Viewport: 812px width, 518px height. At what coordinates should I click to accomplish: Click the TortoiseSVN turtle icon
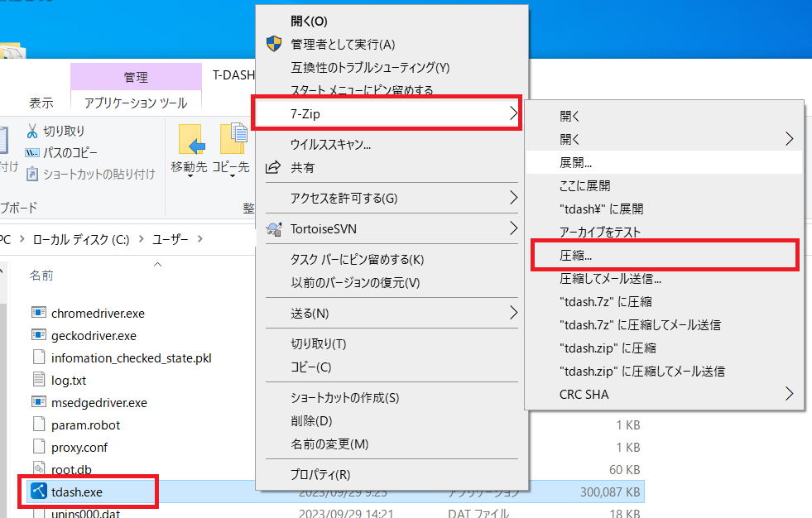pyautogui.click(x=274, y=228)
